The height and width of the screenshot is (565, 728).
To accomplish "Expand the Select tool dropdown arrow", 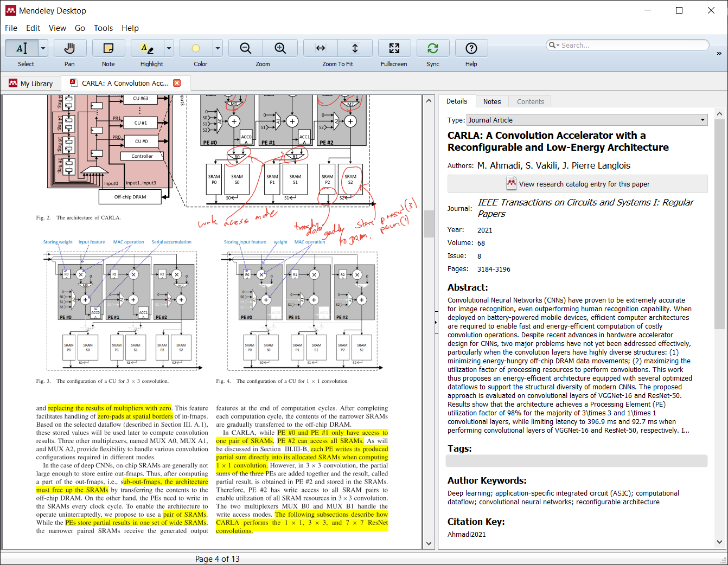I will (x=43, y=48).
